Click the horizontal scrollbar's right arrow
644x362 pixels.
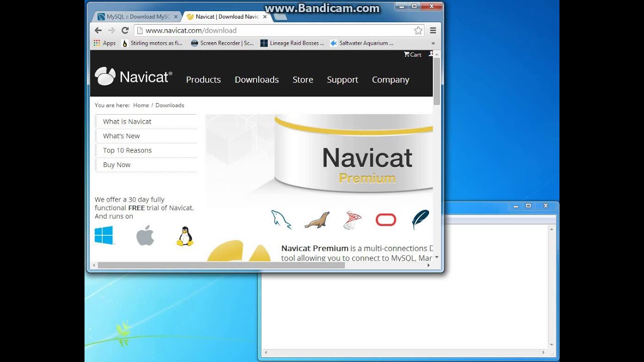pos(429,265)
